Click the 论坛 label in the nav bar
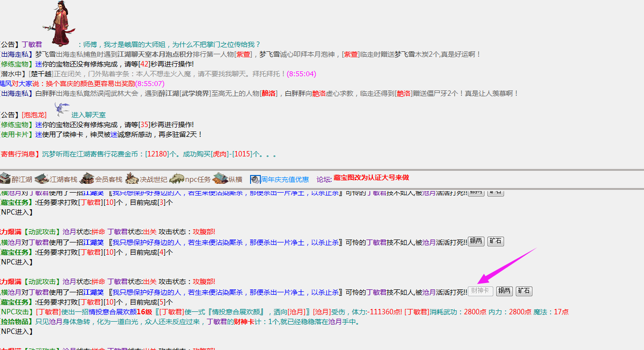This screenshot has width=644, height=350. pyautogui.click(x=324, y=179)
